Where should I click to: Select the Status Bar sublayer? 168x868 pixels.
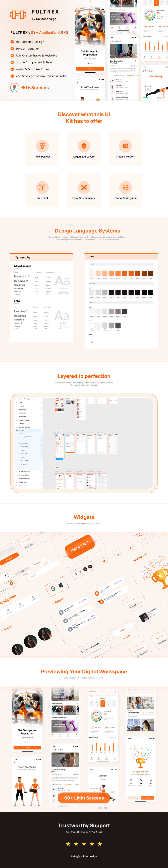tap(24, 468)
